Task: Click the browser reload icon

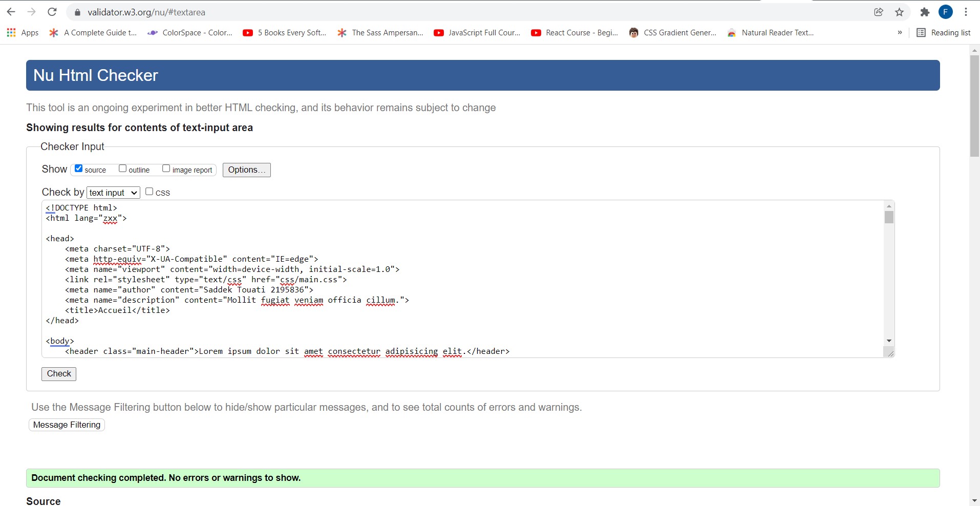Action: point(52,12)
